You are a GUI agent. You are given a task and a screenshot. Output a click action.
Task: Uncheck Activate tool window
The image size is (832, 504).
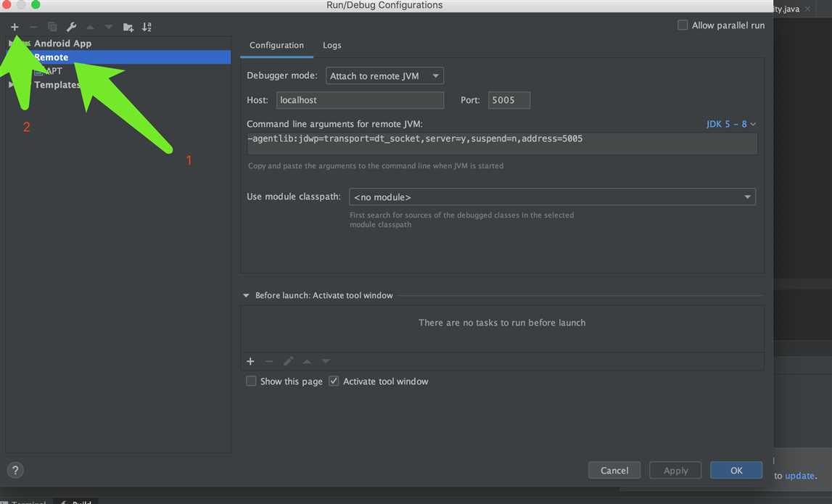pyautogui.click(x=334, y=381)
